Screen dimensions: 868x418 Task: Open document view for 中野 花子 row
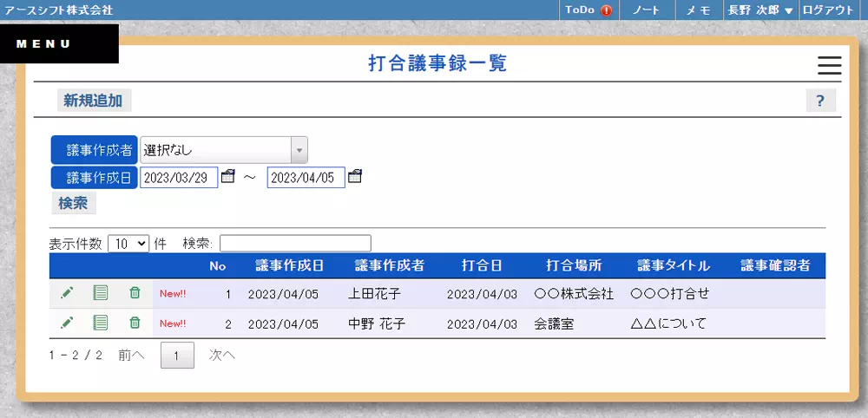pos(100,323)
